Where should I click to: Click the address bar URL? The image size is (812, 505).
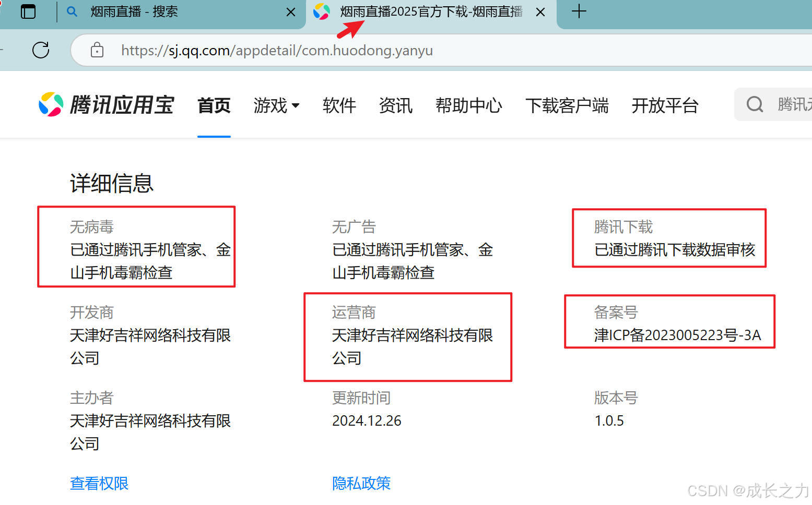277,50
